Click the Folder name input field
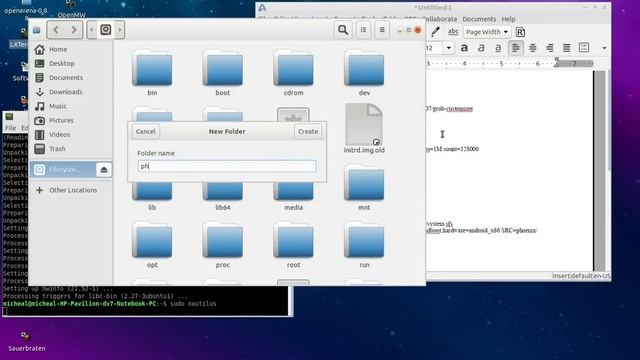The width and height of the screenshot is (640, 360). pyautogui.click(x=227, y=166)
